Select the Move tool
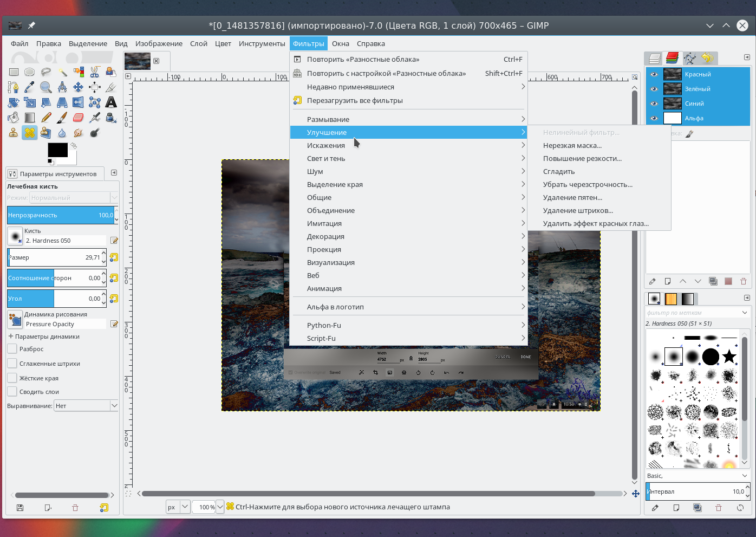Image resolution: width=756 pixels, height=537 pixels. point(79,87)
